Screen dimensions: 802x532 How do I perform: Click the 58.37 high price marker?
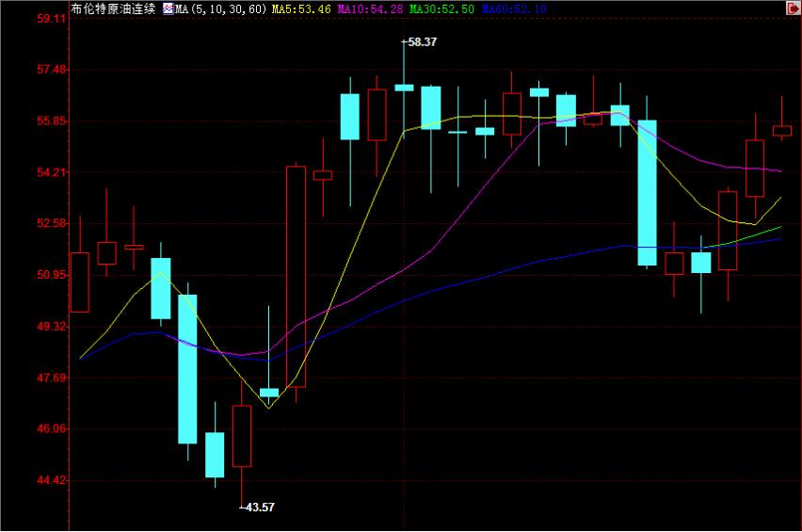point(422,42)
